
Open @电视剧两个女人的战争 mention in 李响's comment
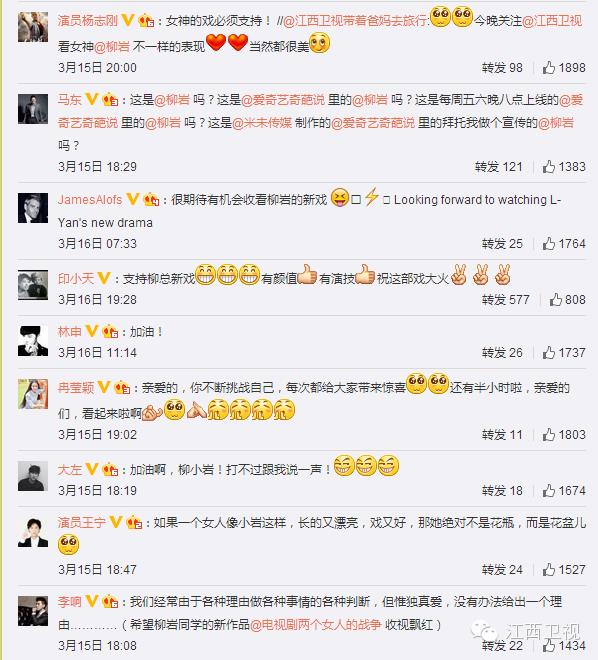click(x=316, y=624)
